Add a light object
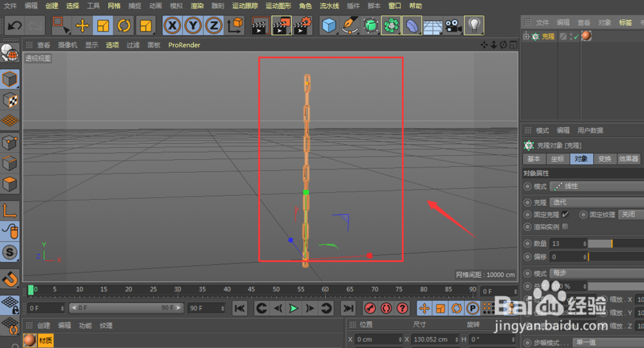This screenshot has width=644, height=348. [475, 26]
